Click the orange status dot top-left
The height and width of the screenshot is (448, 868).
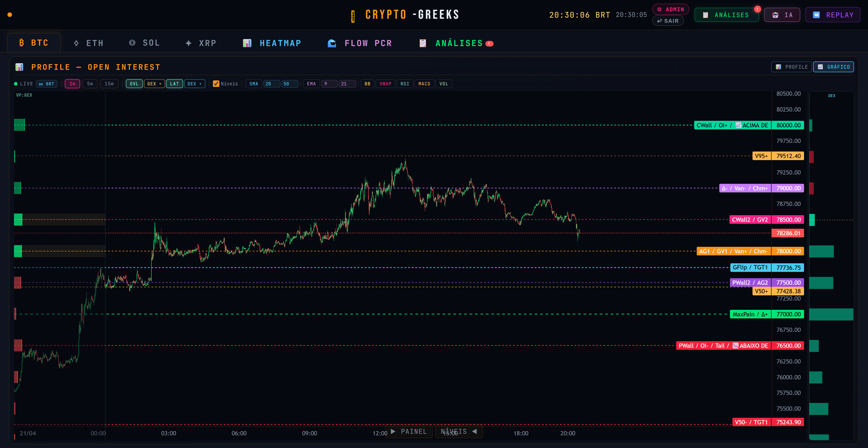pos(10,14)
